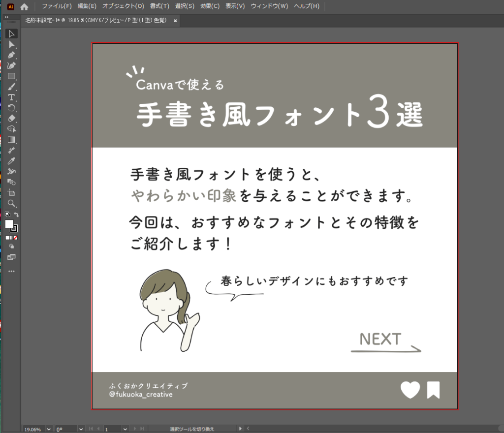Select the Artboard tool
The image size is (504, 433).
(12, 193)
